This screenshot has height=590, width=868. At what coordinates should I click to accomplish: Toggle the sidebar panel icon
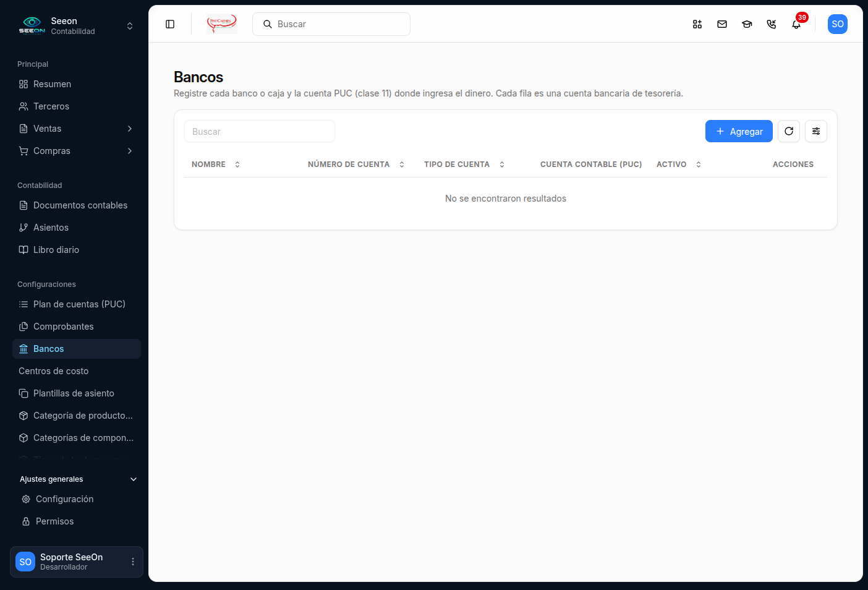click(x=170, y=24)
